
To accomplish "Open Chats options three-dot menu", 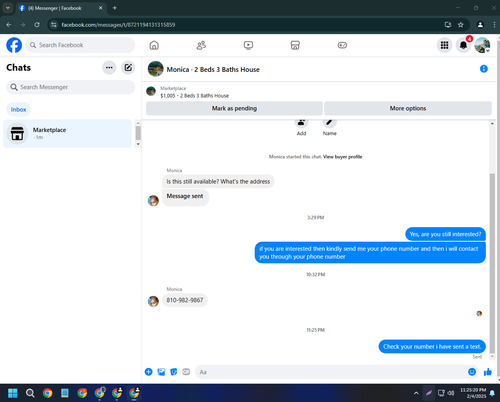I will tap(109, 68).
